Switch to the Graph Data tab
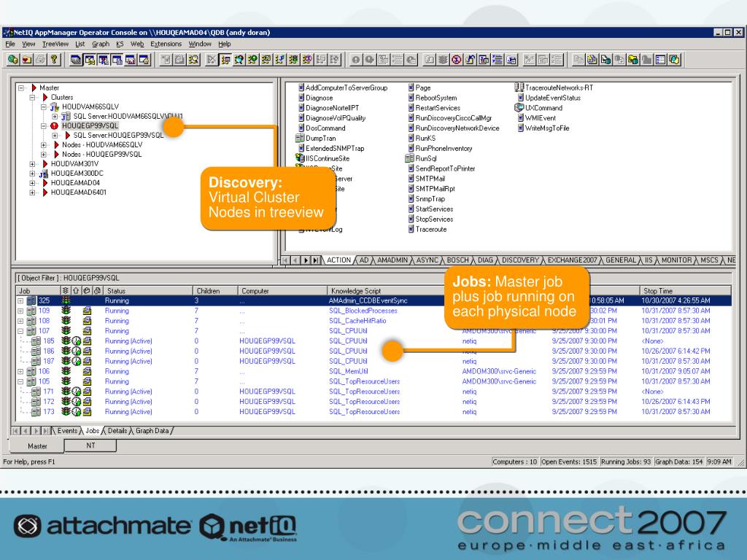This screenshot has height=560, width=747. (152, 431)
